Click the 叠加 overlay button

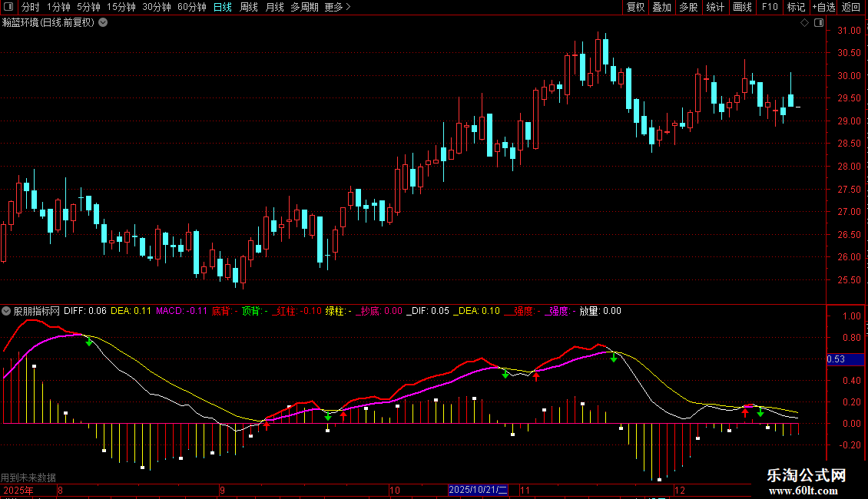(x=662, y=7)
